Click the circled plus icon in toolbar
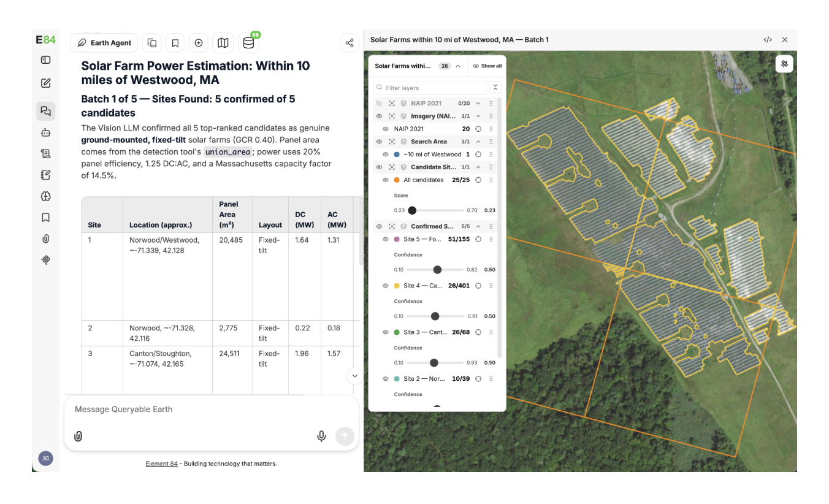 199,43
